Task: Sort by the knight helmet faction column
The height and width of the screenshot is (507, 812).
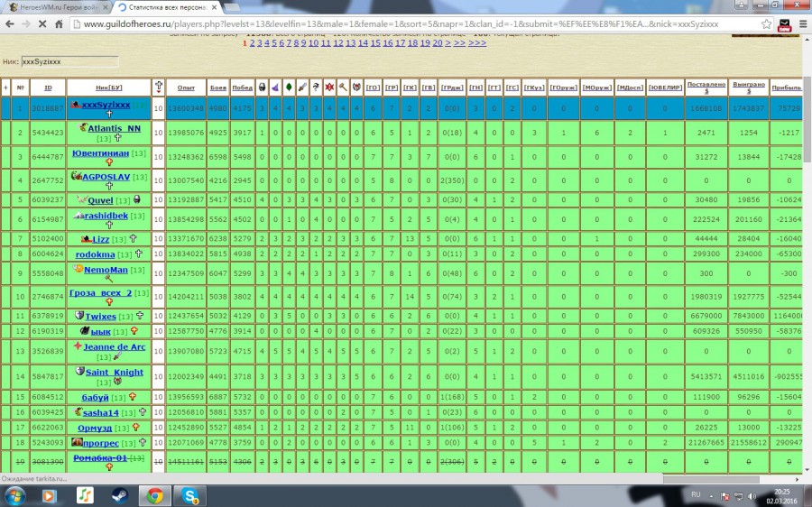Action: 262,88
